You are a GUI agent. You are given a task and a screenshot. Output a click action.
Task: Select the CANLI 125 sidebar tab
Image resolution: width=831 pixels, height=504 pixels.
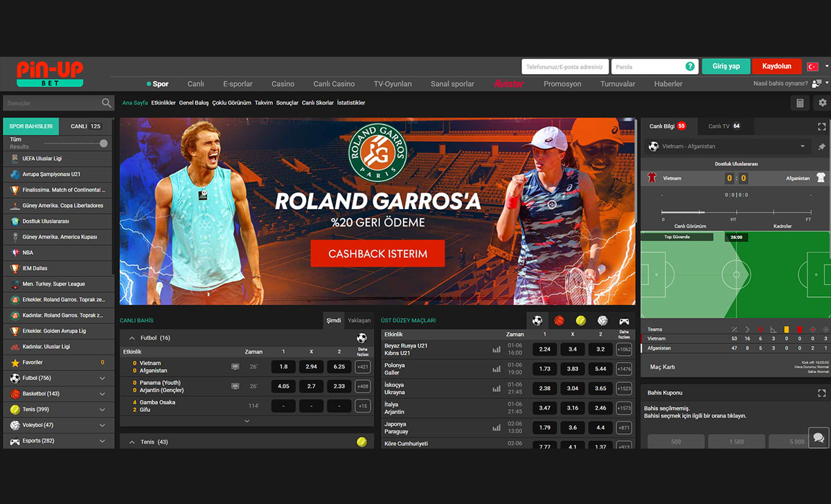(x=86, y=126)
